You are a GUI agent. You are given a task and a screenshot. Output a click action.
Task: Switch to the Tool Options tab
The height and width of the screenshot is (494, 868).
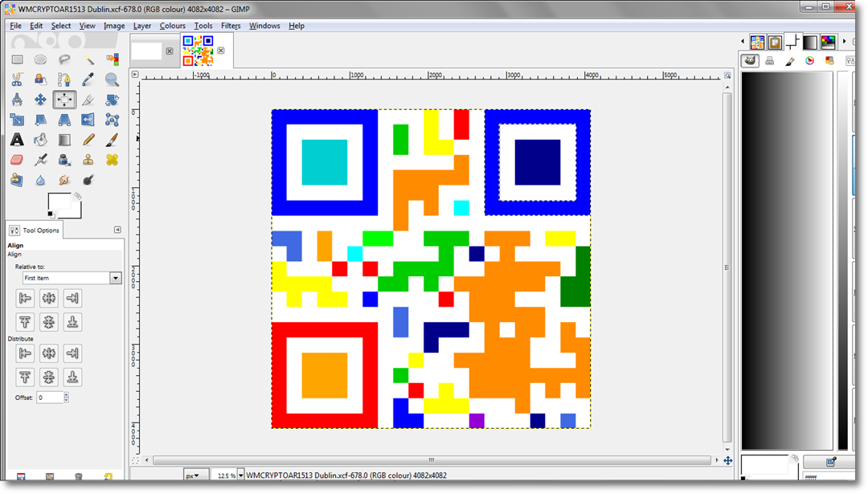click(35, 230)
